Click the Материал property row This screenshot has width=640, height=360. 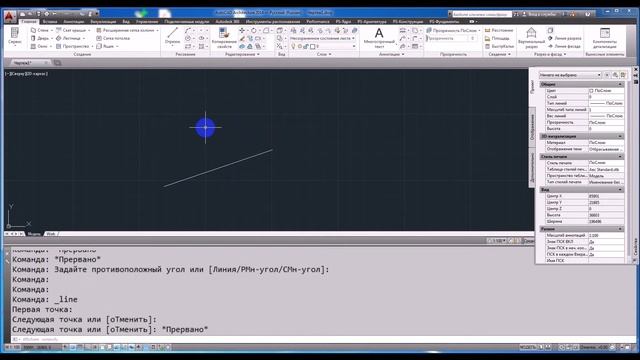coord(584,142)
